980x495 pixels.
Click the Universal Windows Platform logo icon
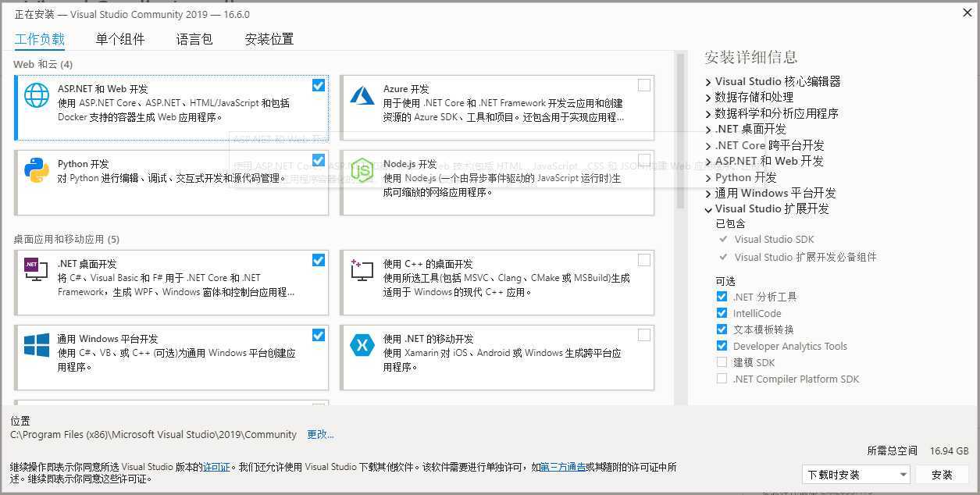[x=37, y=345]
